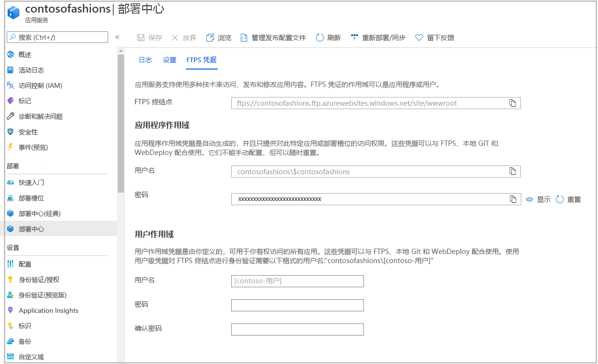
Task: Click the 诊断和解决问题 wrench icon
Action: [x=11, y=116]
